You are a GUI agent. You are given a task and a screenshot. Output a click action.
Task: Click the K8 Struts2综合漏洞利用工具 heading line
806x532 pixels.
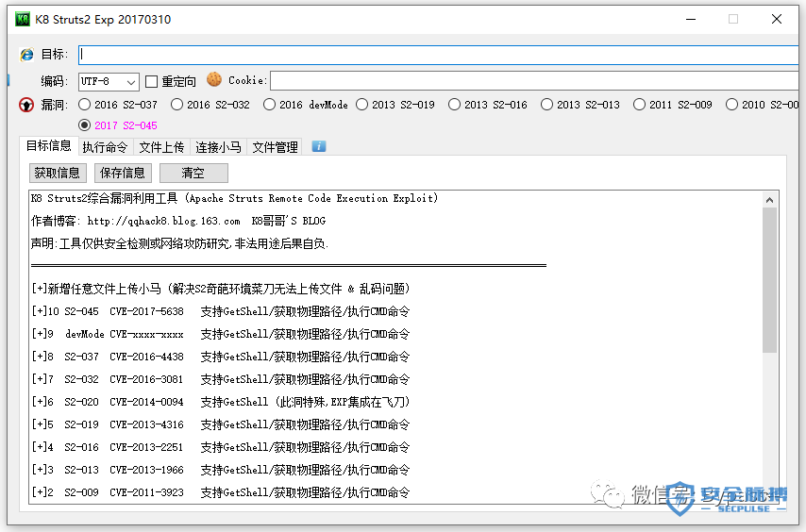tap(234, 198)
